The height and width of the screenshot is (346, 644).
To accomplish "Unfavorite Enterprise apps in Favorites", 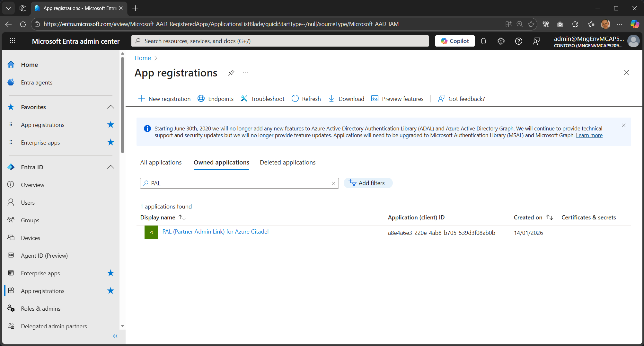I will [x=110, y=142].
